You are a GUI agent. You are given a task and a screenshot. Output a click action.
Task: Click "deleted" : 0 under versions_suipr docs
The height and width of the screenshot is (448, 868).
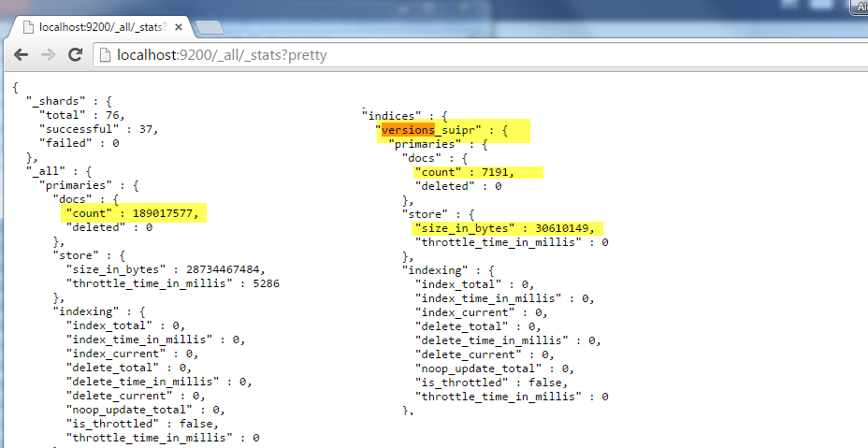pos(458,187)
